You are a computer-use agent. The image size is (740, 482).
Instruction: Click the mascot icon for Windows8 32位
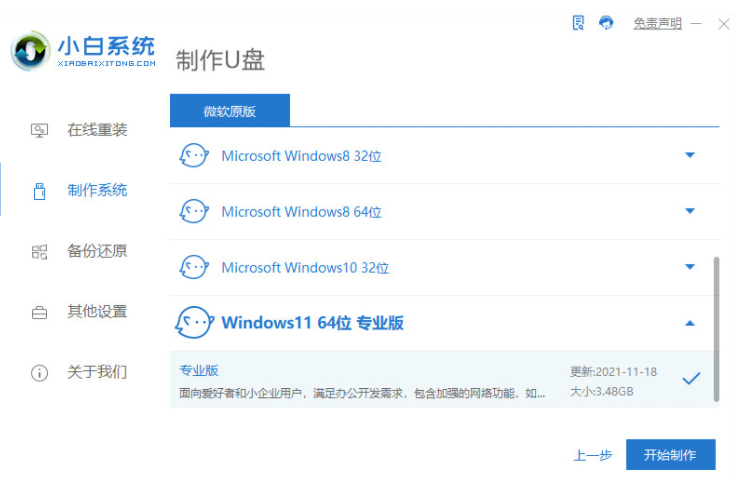click(x=194, y=155)
